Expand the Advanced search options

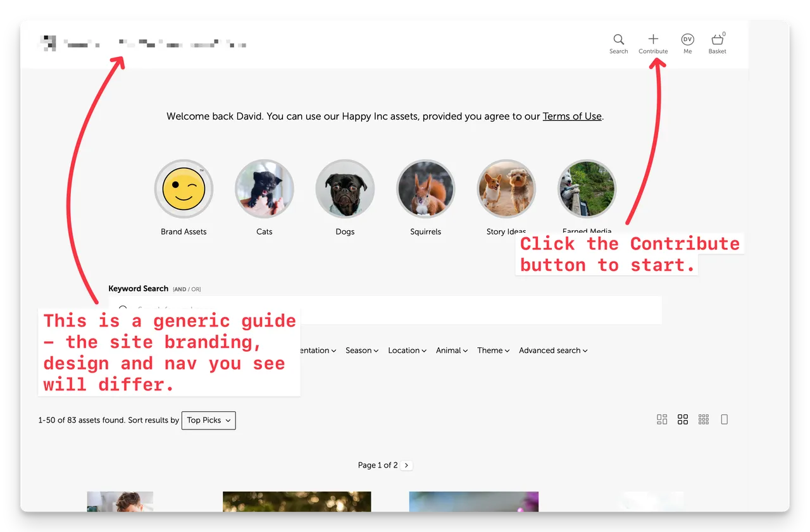pos(553,350)
